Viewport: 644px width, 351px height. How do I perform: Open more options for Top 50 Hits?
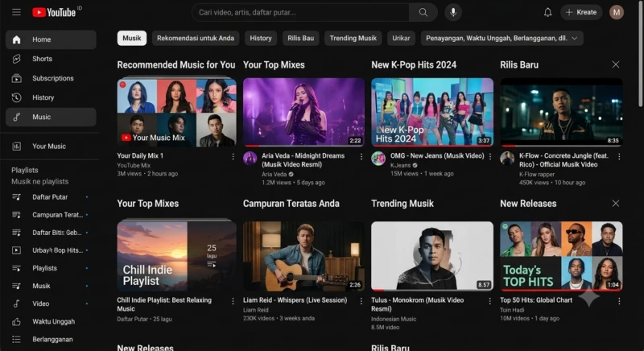tap(619, 301)
